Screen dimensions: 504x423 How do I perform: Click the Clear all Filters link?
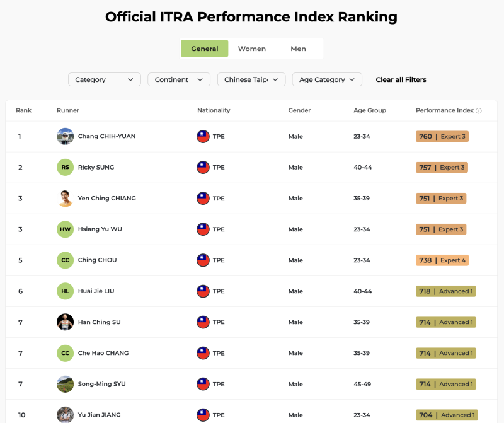coord(401,79)
